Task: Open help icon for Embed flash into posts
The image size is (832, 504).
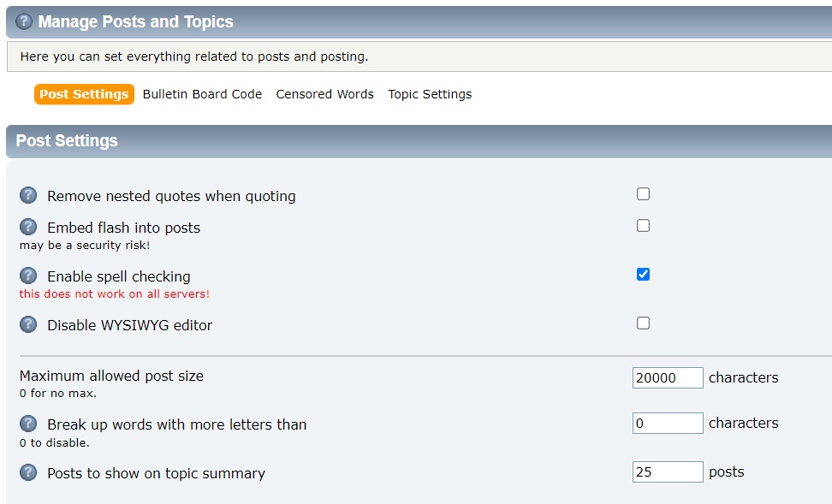Action: (x=28, y=227)
